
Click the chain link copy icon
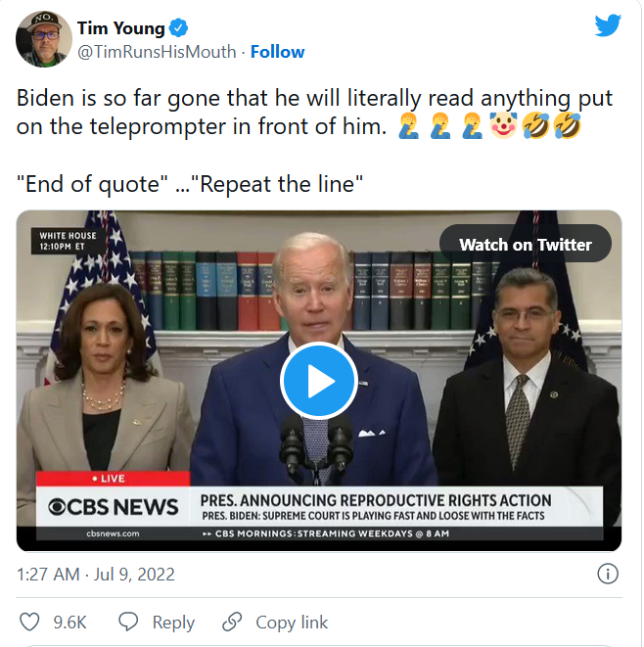point(232,622)
